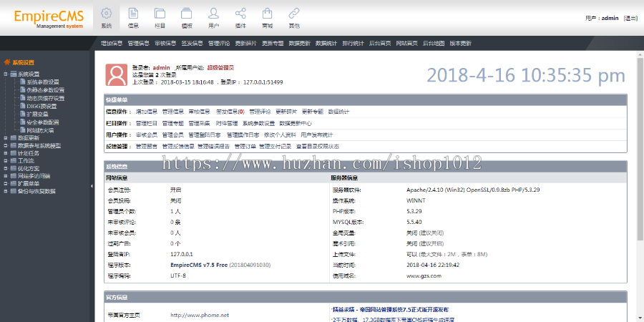This screenshot has width=644, height=322.
Task: Click the orange home icon beside 系统设置 heading
Action: point(6,62)
